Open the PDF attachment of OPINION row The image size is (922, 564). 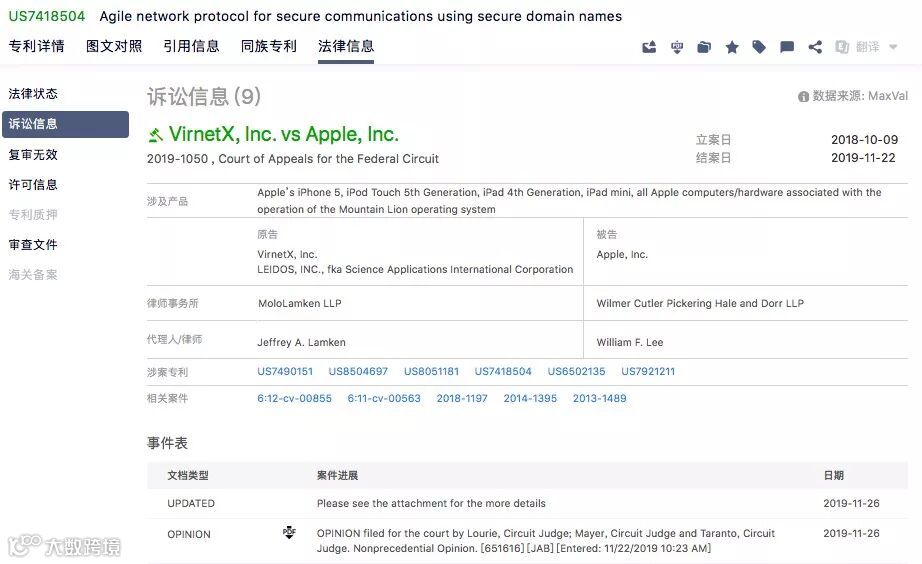click(289, 533)
